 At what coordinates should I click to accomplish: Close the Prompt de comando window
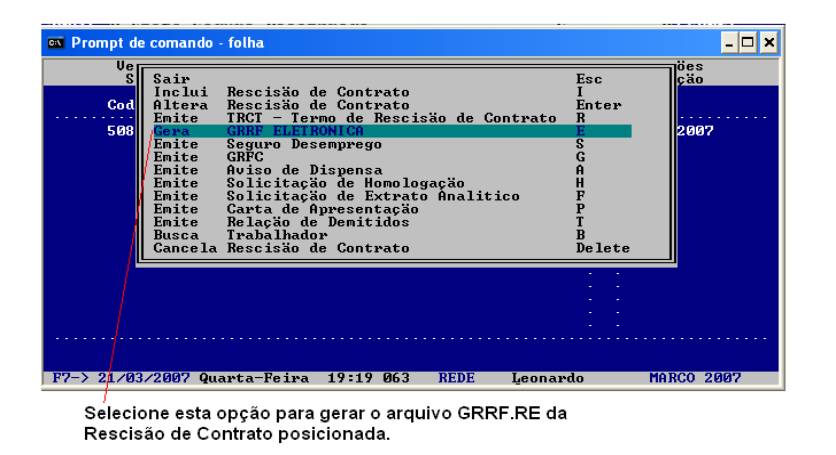click(768, 43)
